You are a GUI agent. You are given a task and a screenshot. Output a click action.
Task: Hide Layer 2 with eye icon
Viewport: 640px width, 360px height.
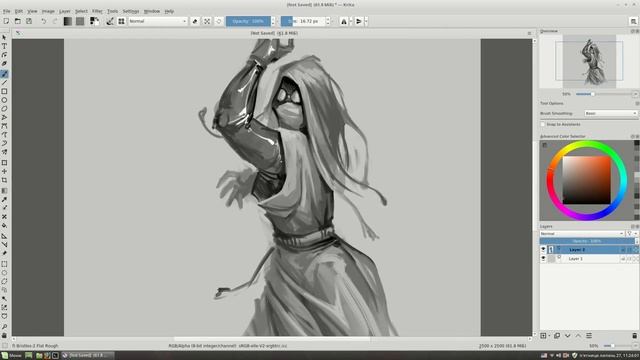tap(543, 249)
